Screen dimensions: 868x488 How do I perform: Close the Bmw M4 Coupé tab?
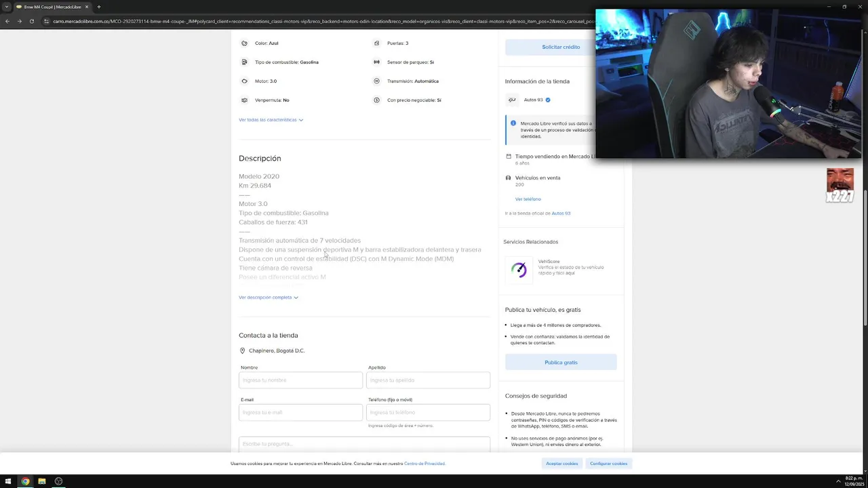(x=87, y=7)
